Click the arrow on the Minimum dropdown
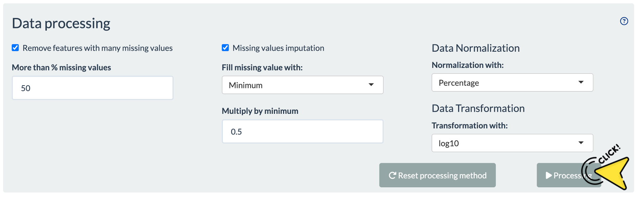 (371, 85)
